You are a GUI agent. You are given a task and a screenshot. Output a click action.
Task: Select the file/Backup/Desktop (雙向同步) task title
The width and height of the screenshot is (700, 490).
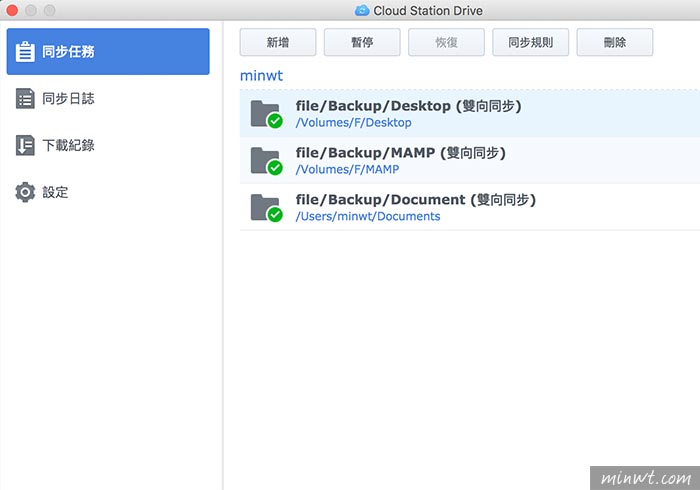408,106
